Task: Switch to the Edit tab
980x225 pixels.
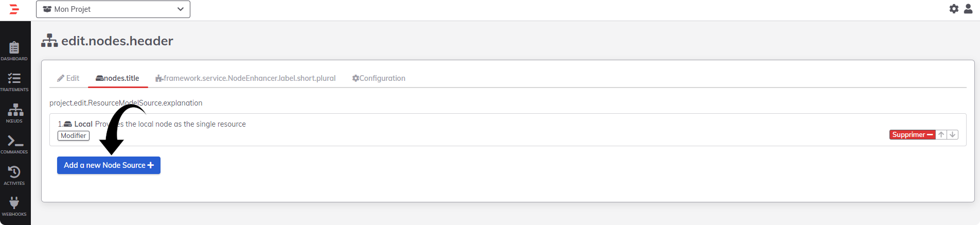Action: (68, 78)
